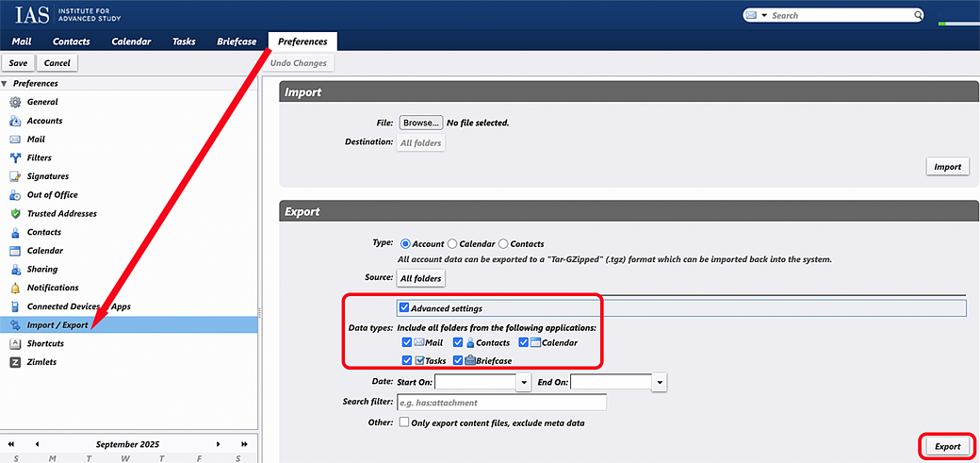Select the Out of Office icon

coord(16,194)
